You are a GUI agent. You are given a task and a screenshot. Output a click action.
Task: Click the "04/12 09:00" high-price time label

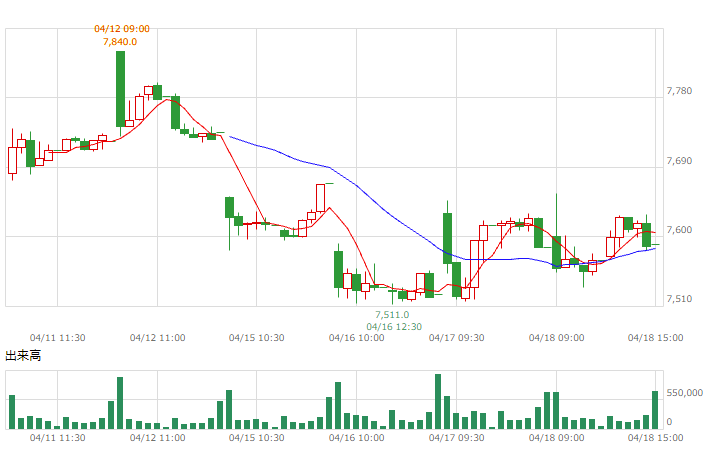tap(122, 29)
